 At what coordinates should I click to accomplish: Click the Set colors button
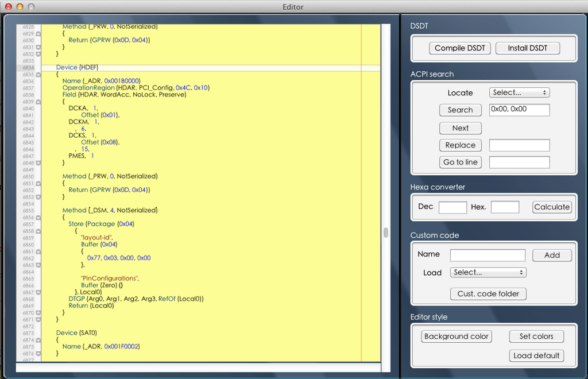(x=536, y=337)
